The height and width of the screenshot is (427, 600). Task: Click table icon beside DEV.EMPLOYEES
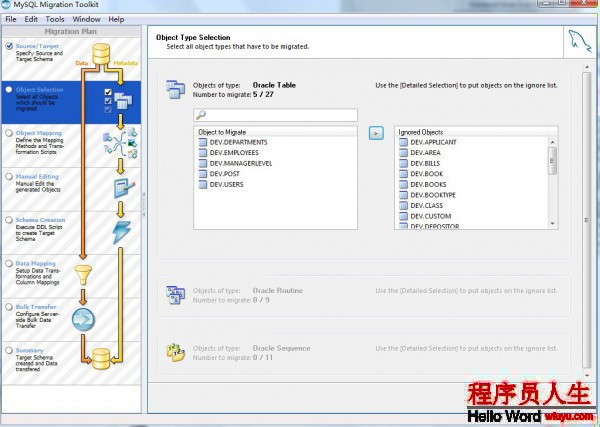pos(203,153)
